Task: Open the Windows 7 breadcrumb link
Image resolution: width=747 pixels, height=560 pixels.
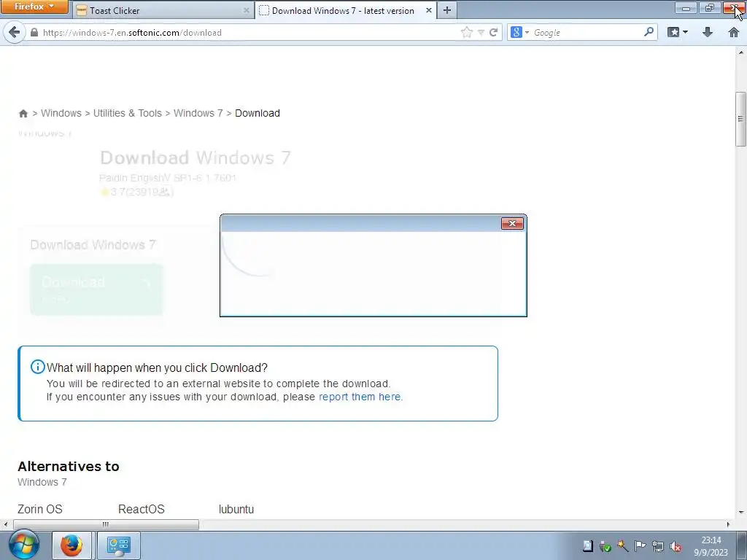Action: click(x=198, y=113)
